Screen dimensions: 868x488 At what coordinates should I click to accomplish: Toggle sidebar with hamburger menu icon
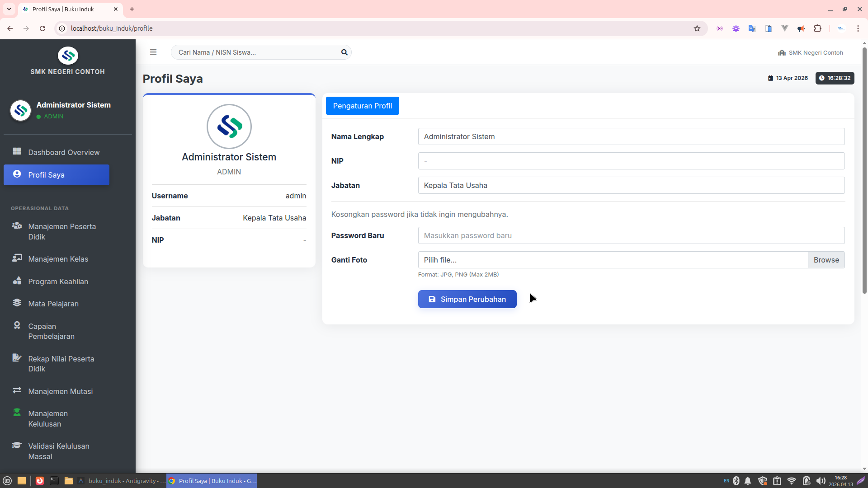click(x=153, y=52)
